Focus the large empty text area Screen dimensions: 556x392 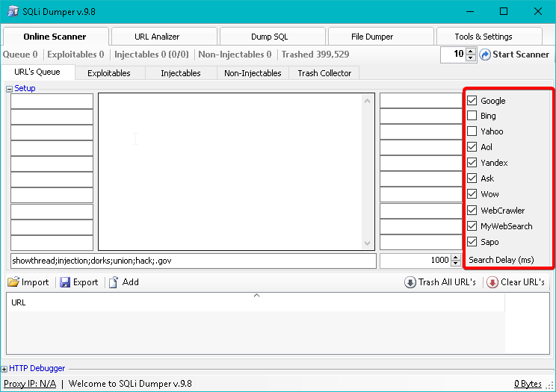click(x=230, y=172)
